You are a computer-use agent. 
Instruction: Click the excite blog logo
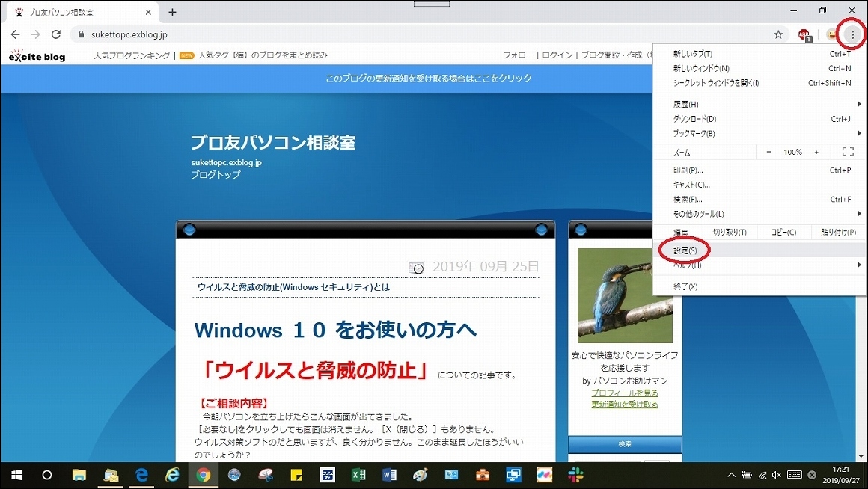(37, 55)
